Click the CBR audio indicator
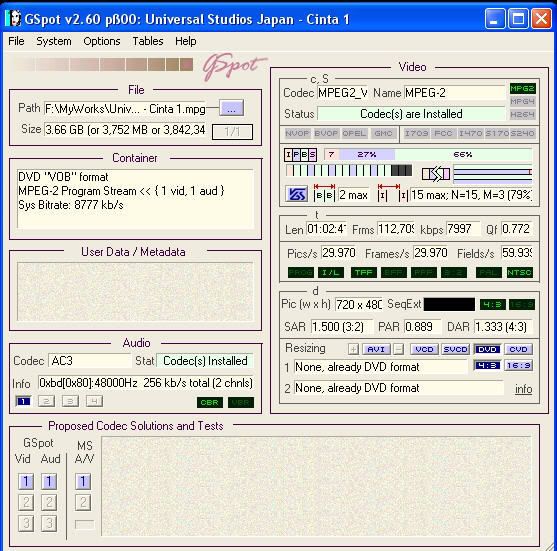Screen dimensions: 557x551 tap(210, 403)
